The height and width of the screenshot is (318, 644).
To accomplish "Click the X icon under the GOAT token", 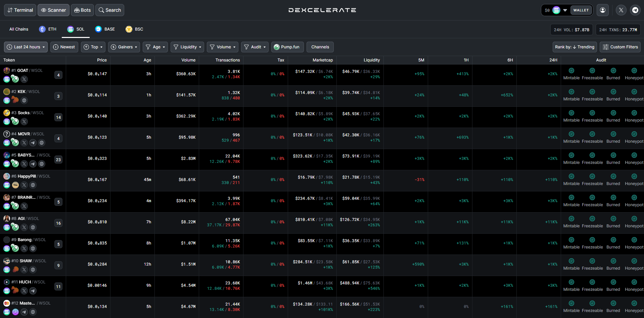I will pyautogui.click(x=24, y=79).
